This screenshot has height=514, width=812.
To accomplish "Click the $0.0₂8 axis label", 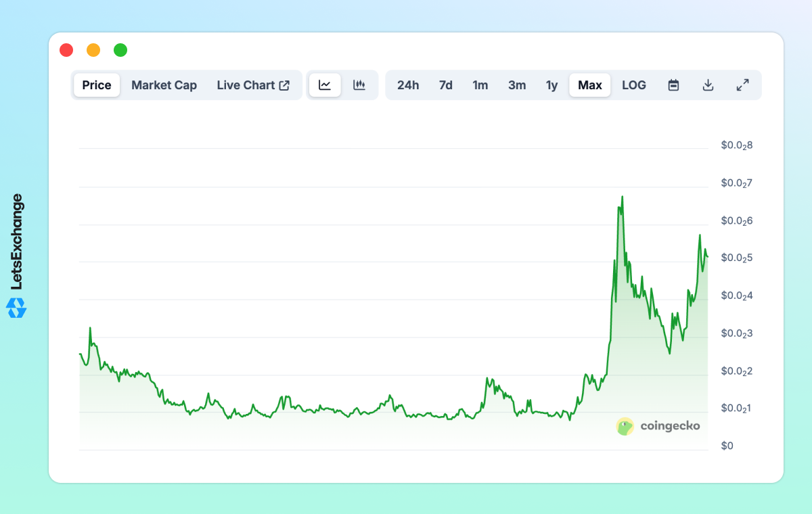I will pos(737,145).
